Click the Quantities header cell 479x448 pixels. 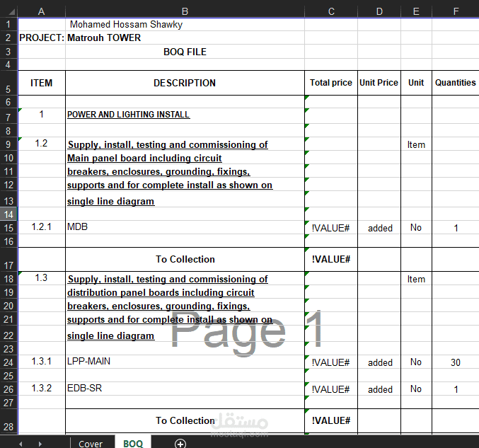pos(456,83)
